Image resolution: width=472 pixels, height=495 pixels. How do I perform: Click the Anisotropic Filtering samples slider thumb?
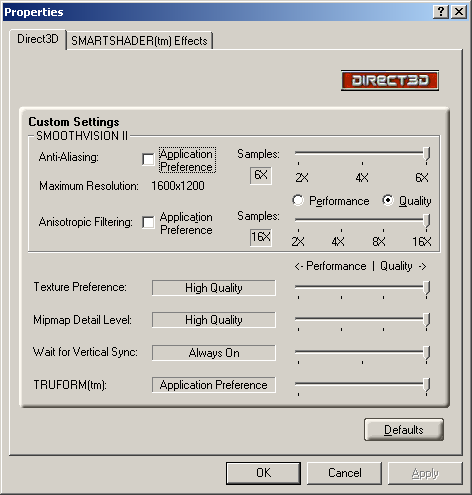tap(427, 222)
